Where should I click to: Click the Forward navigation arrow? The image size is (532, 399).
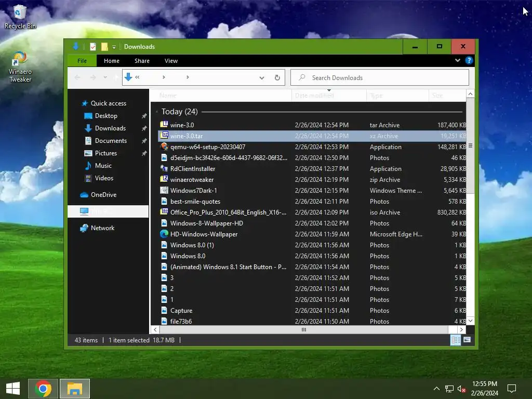click(92, 77)
